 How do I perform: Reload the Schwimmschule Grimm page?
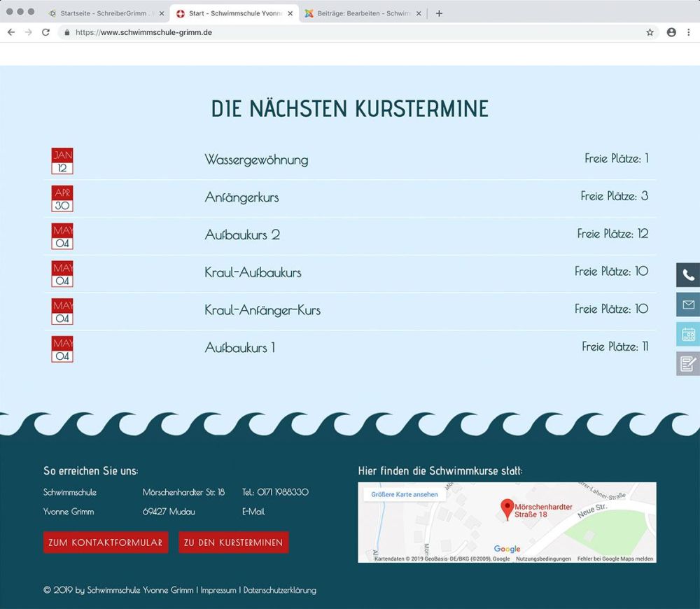point(44,32)
